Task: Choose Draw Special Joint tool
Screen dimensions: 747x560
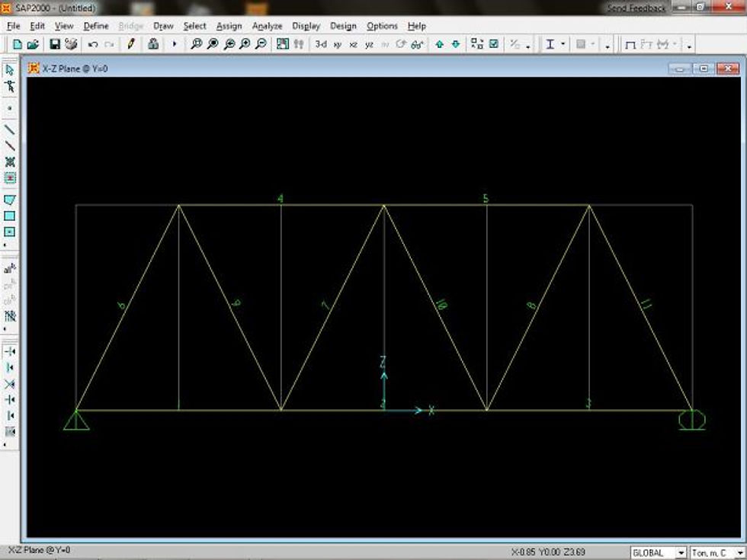Action: 9,108
